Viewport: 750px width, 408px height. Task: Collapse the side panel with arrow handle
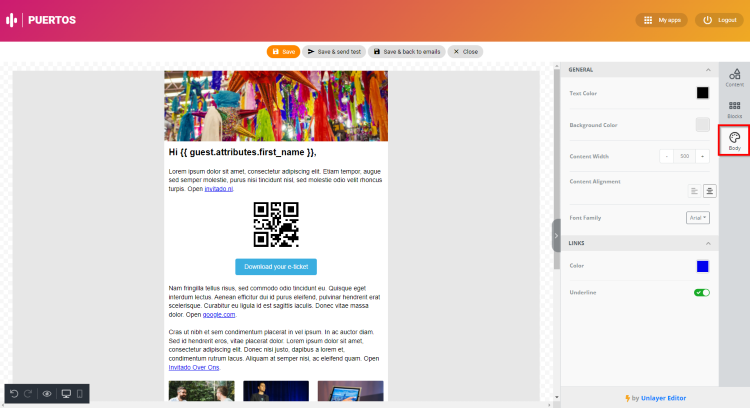(x=556, y=235)
